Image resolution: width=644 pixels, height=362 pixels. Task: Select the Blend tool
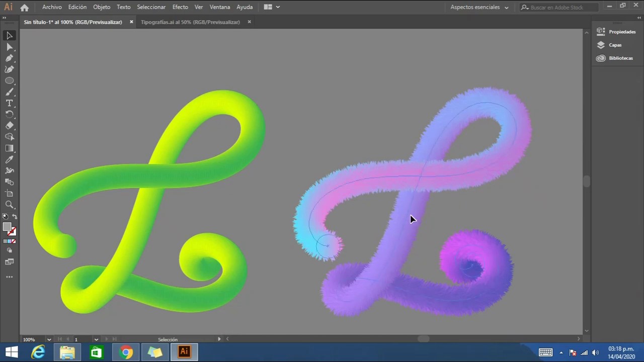click(x=10, y=182)
